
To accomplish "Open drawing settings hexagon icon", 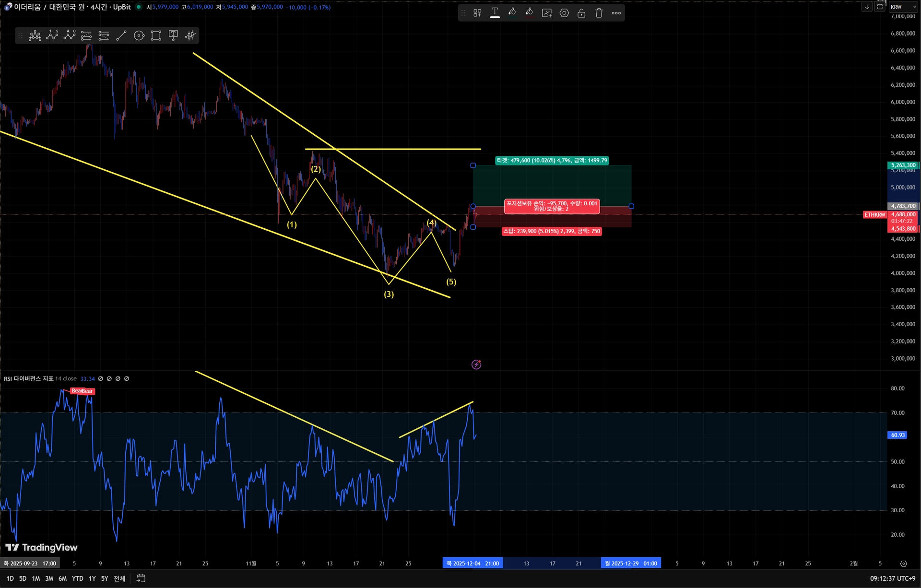I will 564,13.
